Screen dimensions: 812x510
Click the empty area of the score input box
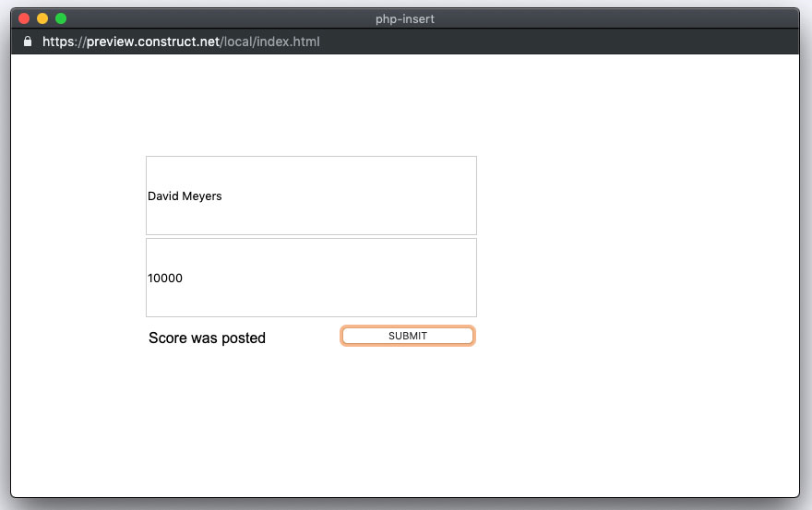pos(331,278)
